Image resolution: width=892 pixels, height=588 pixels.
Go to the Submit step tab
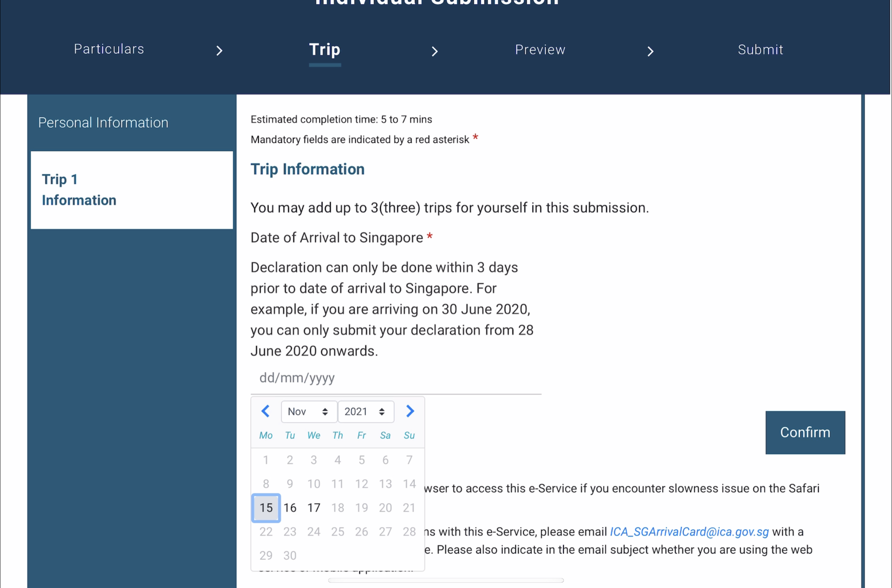tap(761, 50)
